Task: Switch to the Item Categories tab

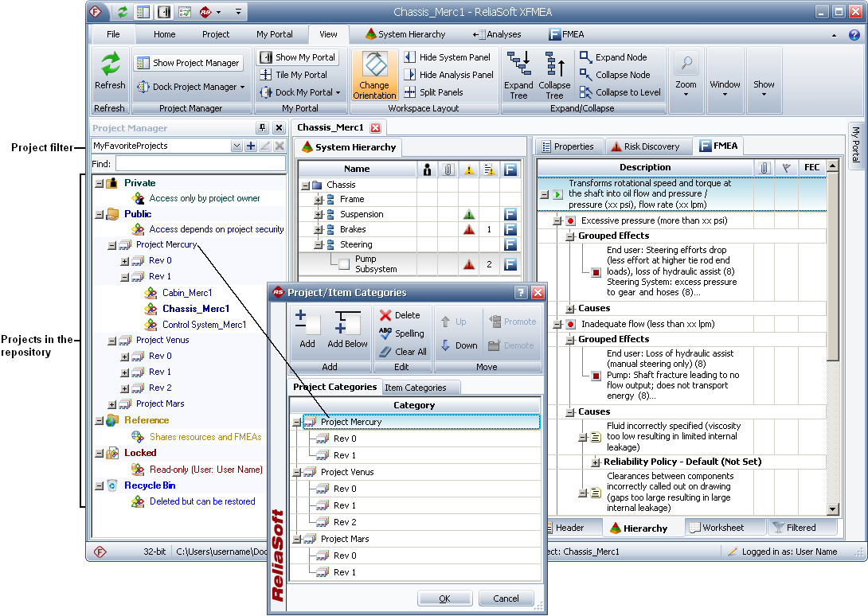Action: [415, 388]
